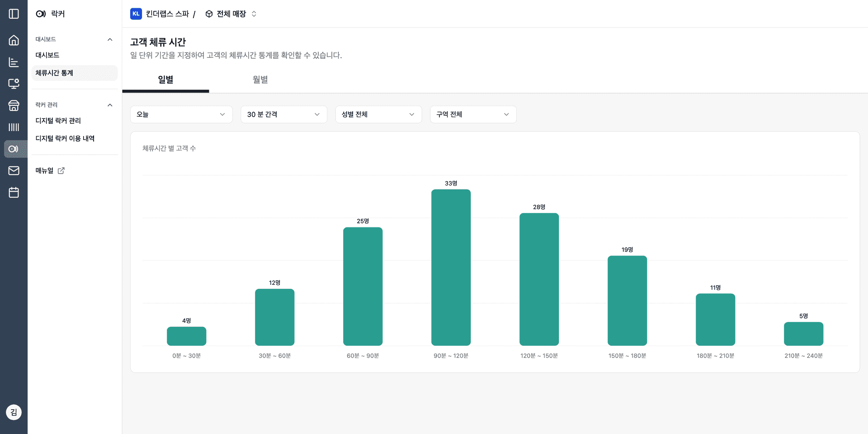Open the 오늘 date dropdown
Screen dimensions: 868x434
click(x=181, y=114)
